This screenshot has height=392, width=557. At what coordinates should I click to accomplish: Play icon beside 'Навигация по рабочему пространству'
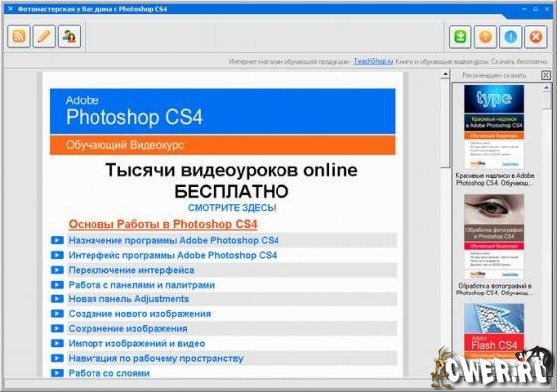pos(57,358)
